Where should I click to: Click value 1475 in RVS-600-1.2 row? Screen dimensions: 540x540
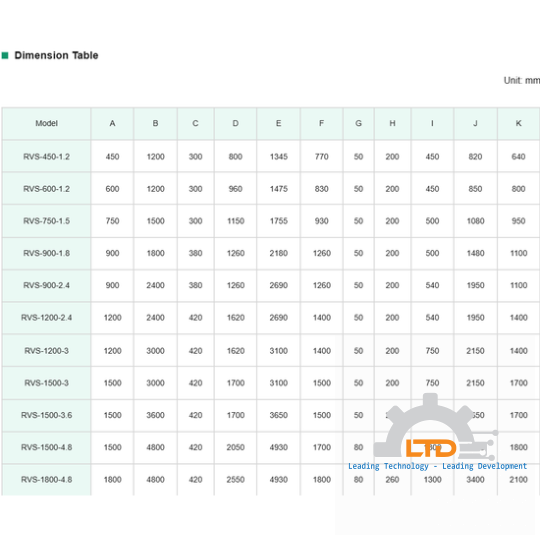[278, 189]
